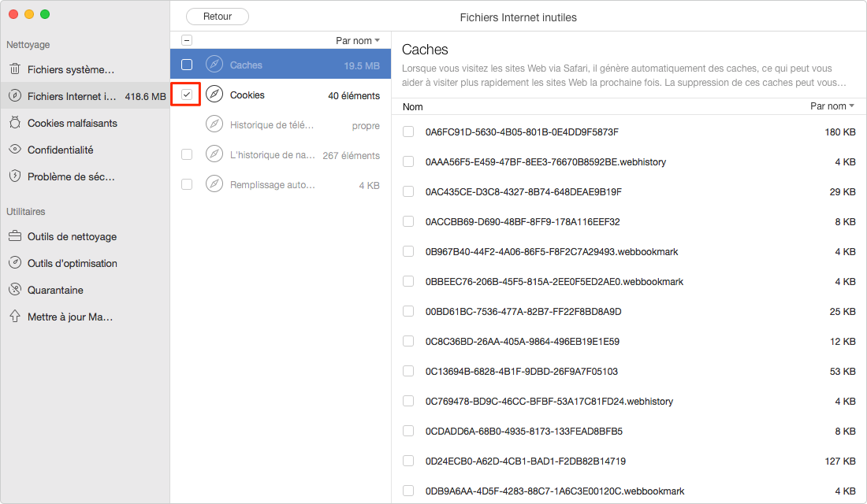Click the 180 KB size value
This screenshot has height=504, width=867.
click(x=840, y=132)
